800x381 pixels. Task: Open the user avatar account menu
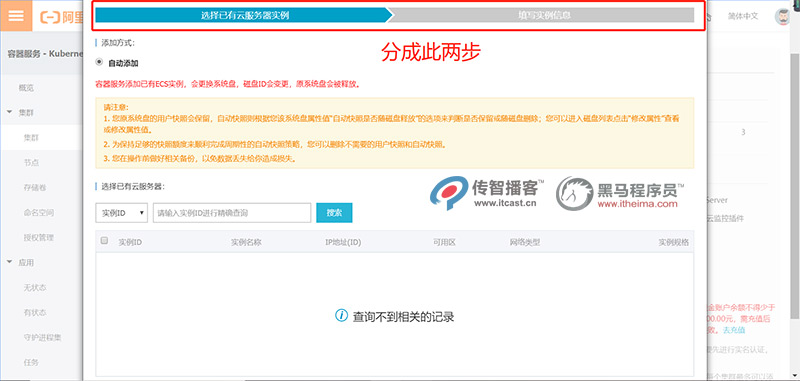click(782, 16)
